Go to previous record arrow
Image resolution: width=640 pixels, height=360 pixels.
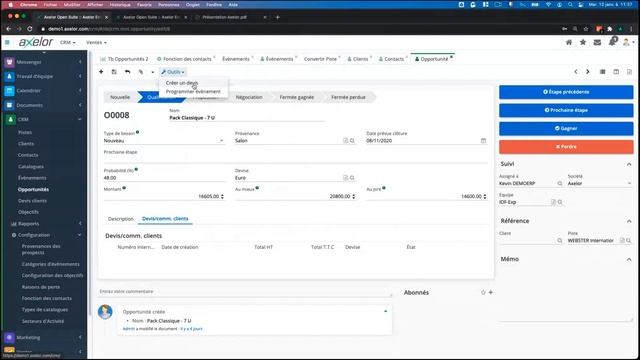tap(576, 72)
